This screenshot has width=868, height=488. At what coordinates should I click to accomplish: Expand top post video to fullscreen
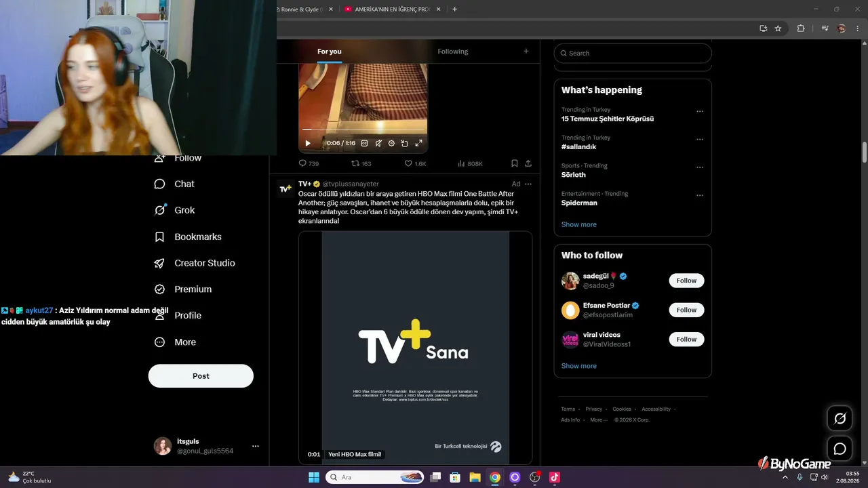[x=418, y=143]
